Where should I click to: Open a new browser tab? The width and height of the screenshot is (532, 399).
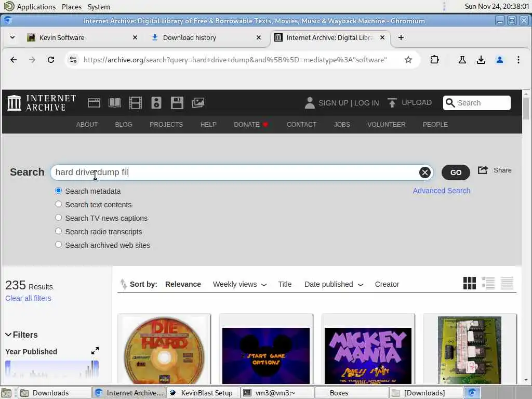pyautogui.click(x=401, y=37)
